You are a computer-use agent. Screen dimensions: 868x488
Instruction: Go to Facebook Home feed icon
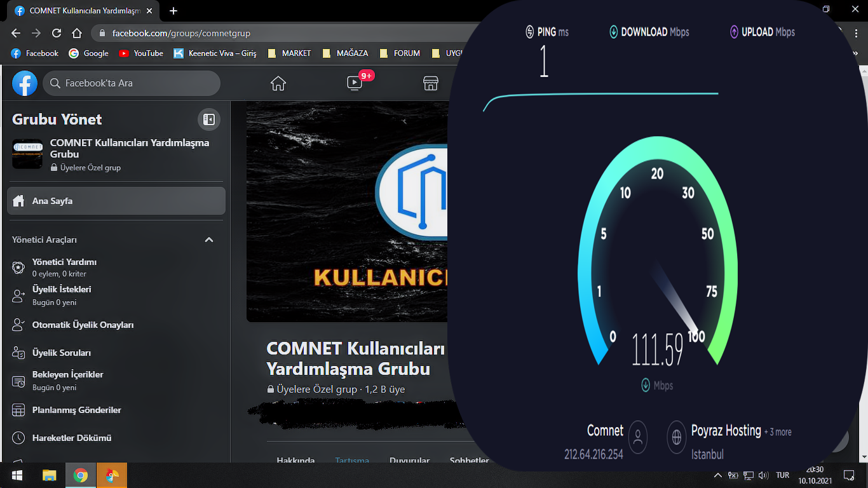pyautogui.click(x=278, y=83)
